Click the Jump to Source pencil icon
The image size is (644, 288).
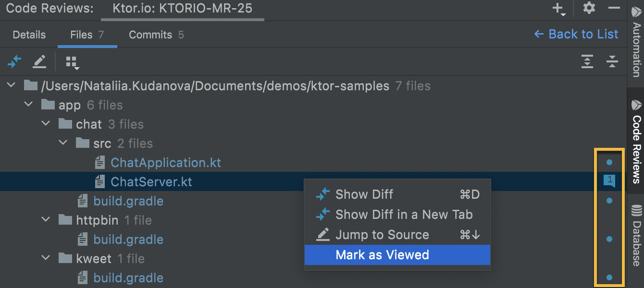click(39, 61)
